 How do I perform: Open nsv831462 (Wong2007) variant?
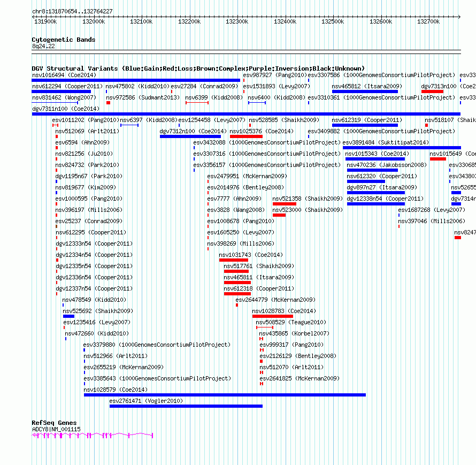point(64,97)
